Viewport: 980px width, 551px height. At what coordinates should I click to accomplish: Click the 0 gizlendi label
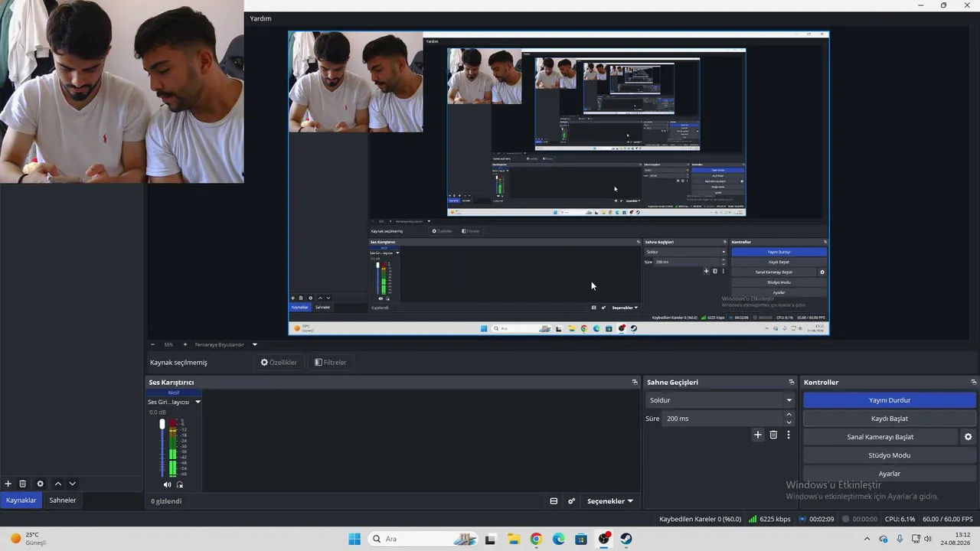166,501
